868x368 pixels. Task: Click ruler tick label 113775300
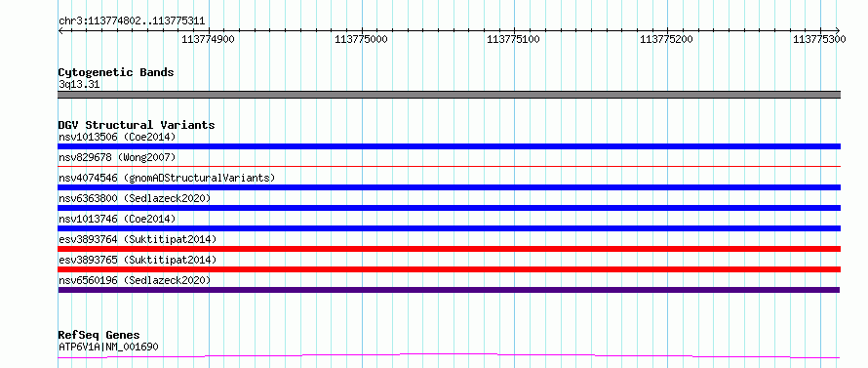coord(820,39)
